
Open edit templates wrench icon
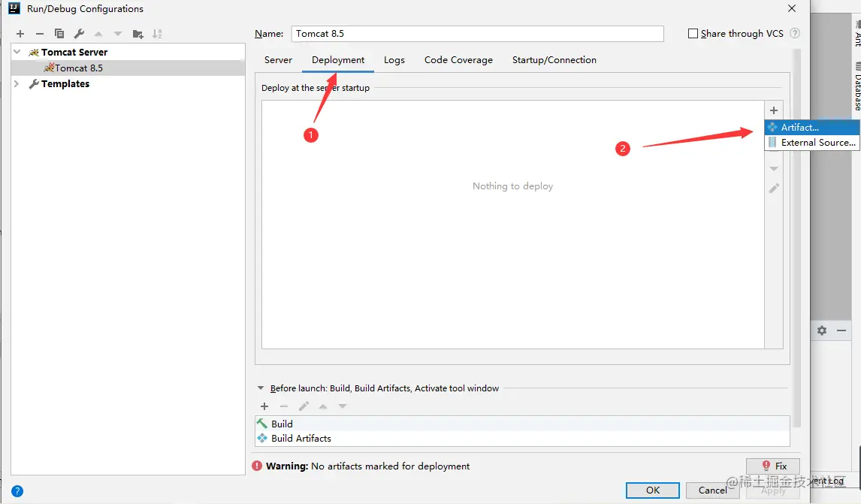coord(79,34)
